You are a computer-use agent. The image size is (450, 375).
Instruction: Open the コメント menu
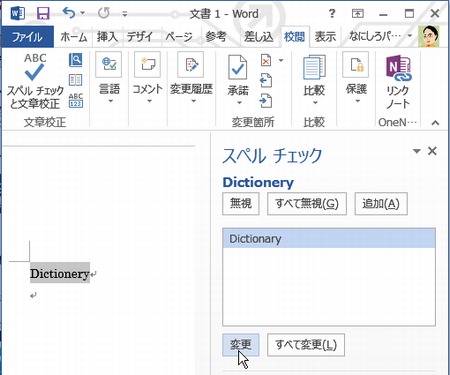point(148,78)
